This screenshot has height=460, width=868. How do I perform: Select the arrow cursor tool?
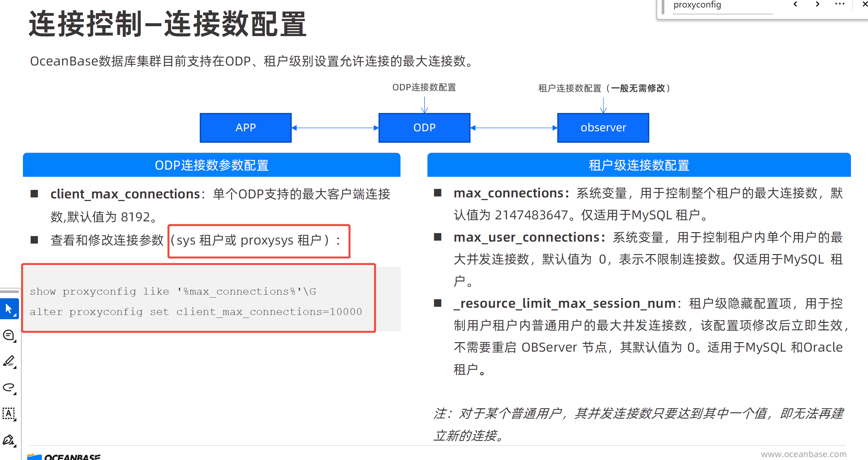click(9, 308)
